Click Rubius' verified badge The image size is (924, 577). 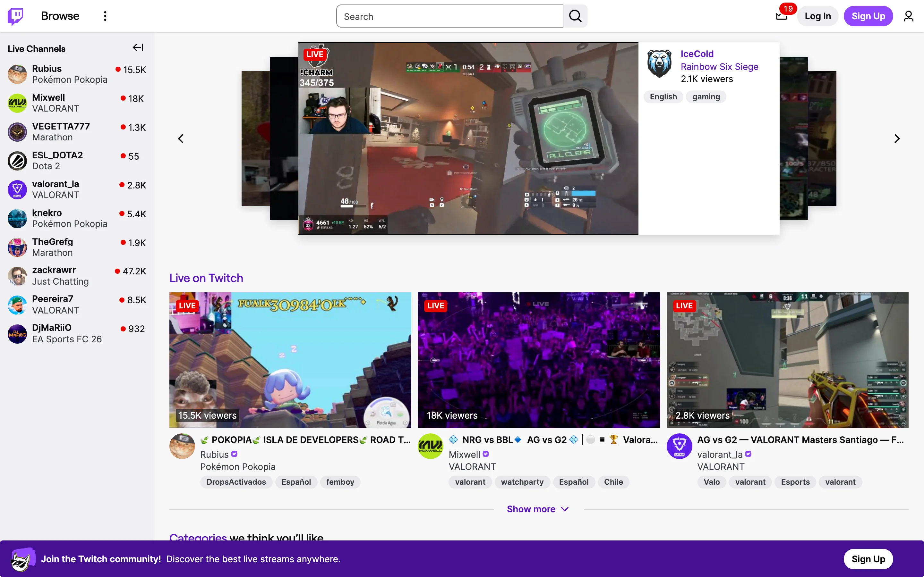(235, 454)
